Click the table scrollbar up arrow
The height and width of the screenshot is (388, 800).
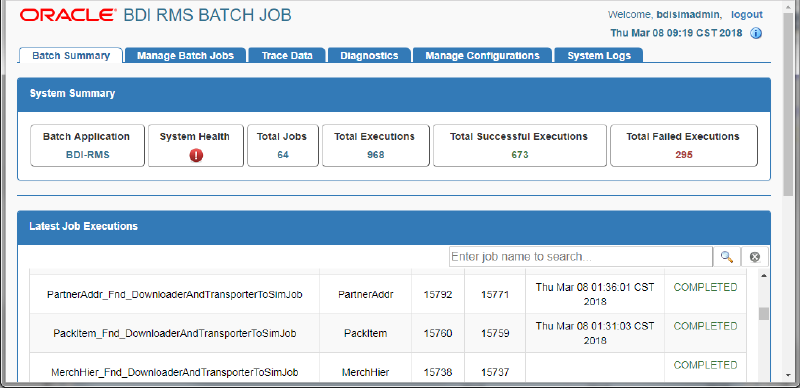point(763,276)
